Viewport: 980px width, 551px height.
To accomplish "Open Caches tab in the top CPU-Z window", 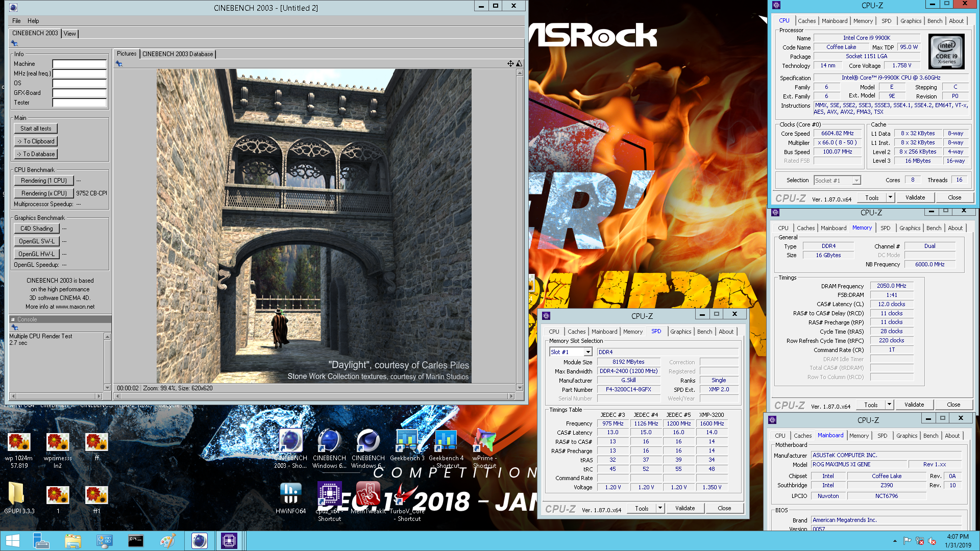I will (x=806, y=21).
